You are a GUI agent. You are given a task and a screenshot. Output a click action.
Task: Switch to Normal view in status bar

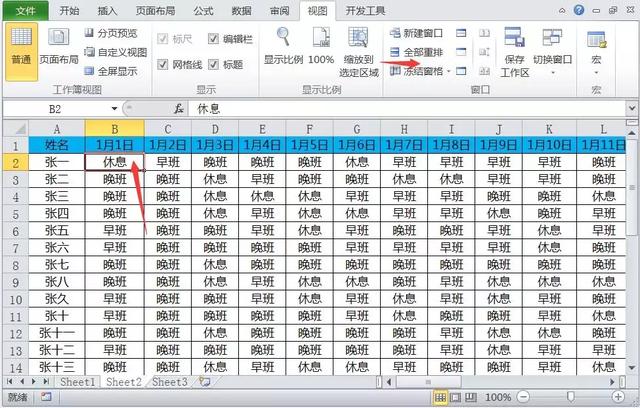click(x=440, y=397)
